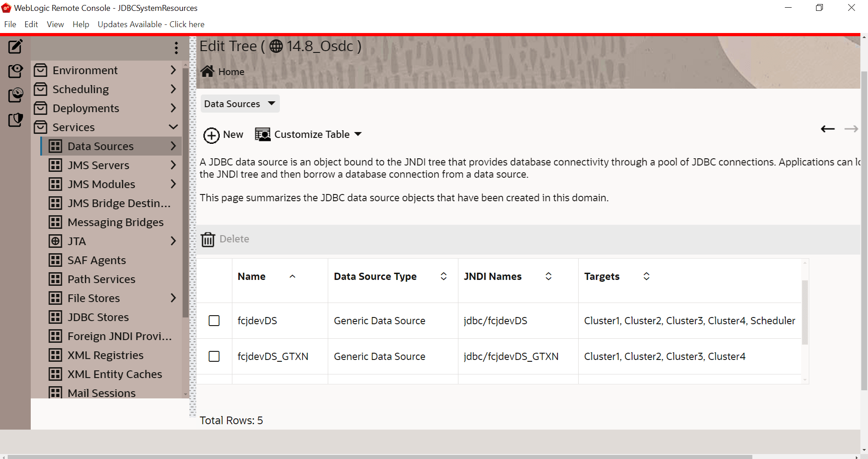Expand the JMS Modules tree node
The height and width of the screenshot is (459, 868).
[173, 184]
